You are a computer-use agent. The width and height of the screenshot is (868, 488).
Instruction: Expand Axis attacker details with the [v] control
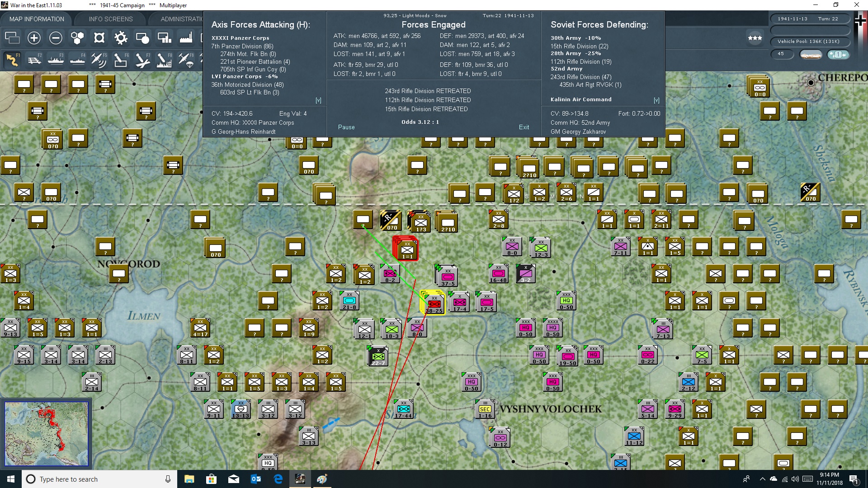[x=318, y=100]
